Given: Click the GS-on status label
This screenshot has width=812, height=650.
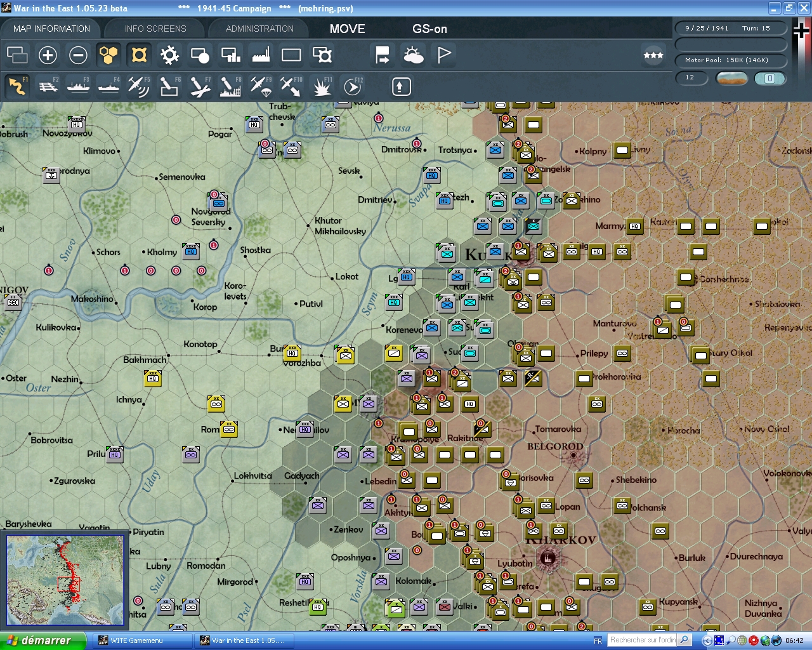Looking at the screenshot, I should [x=429, y=29].
